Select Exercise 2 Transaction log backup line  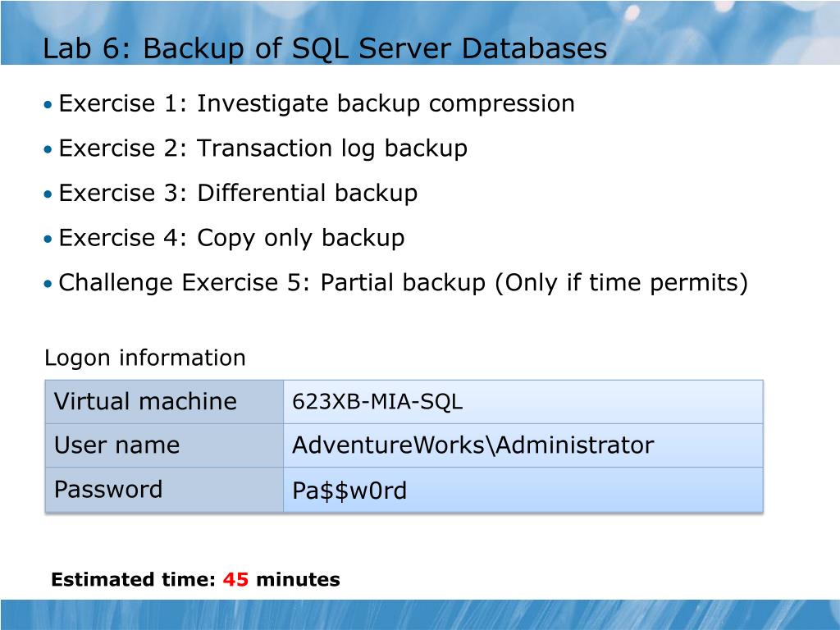tap(263, 148)
